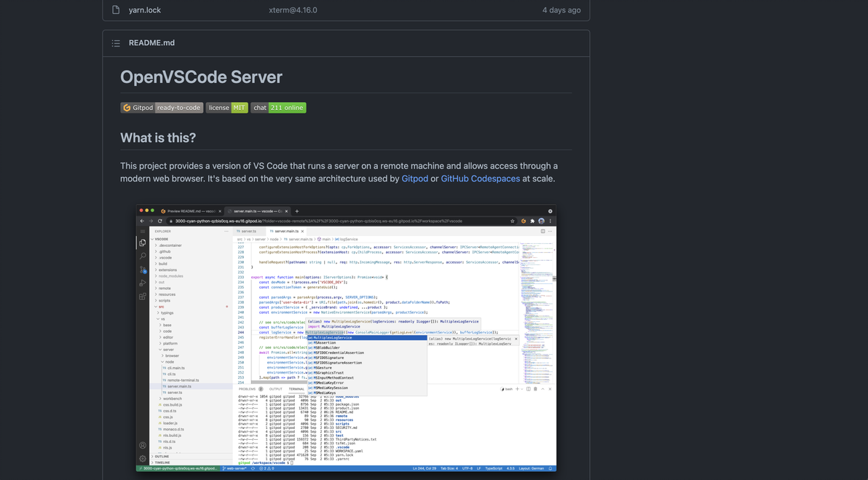Image resolution: width=868 pixels, height=480 pixels.
Task: Click the OpenVSCode Server heading
Action: click(x=202, y=77)
